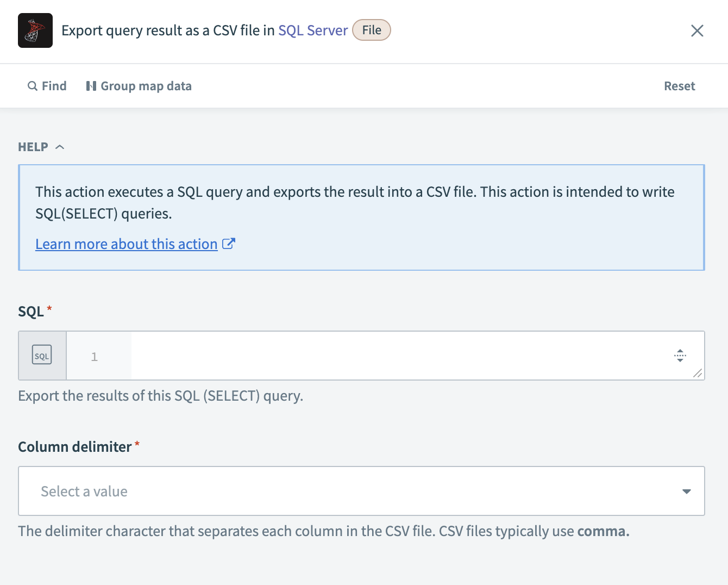Open Learn more about this action
728x585 pixels.
coord(126,244)
